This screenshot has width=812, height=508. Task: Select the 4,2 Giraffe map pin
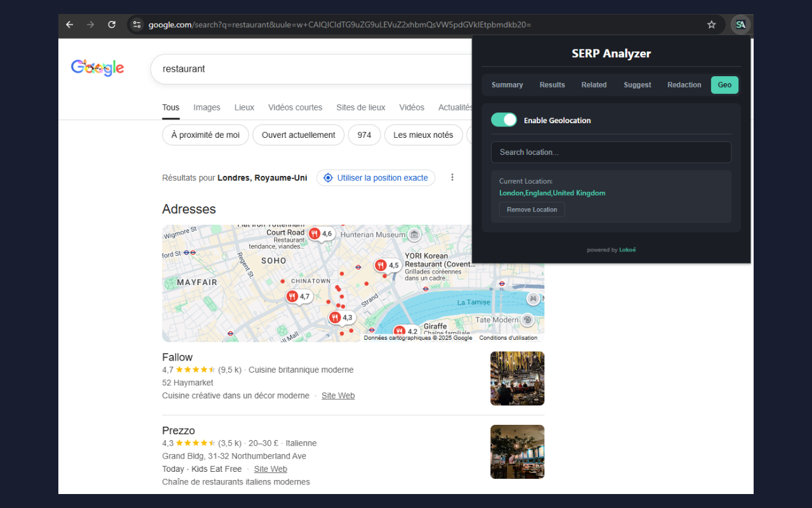click(x=406, y=331)
